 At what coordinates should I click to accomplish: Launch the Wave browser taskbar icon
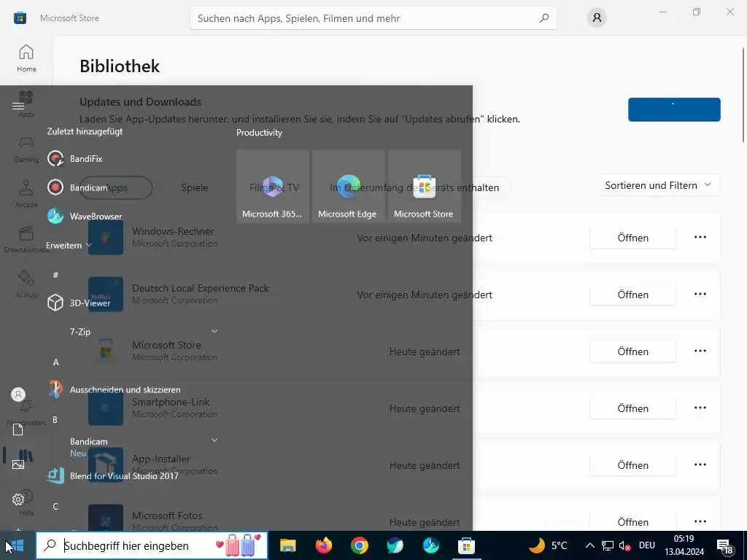click(x=430, y=545)
